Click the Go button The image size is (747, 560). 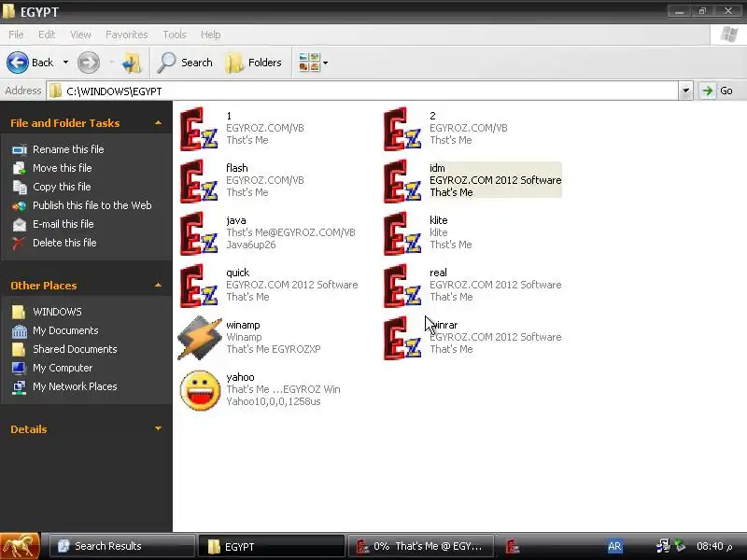tap(717, 91)
